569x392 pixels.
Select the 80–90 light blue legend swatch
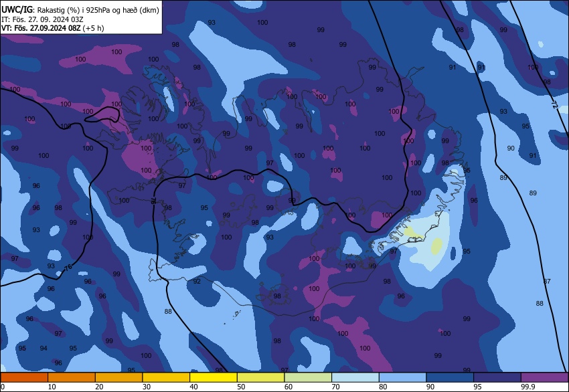pyautogui.click(x=403, y=377)
